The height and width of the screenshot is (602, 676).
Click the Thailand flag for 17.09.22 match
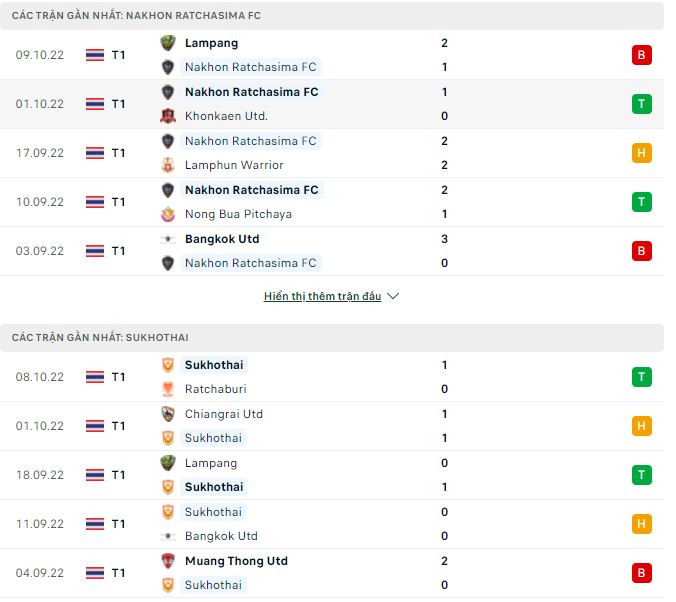tap(95, 153)
